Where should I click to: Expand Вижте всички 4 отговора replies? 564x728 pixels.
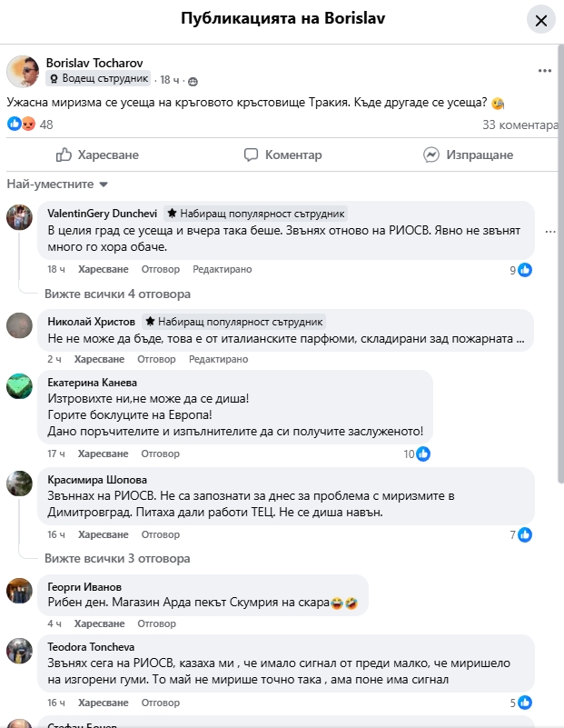click(117, 294)
